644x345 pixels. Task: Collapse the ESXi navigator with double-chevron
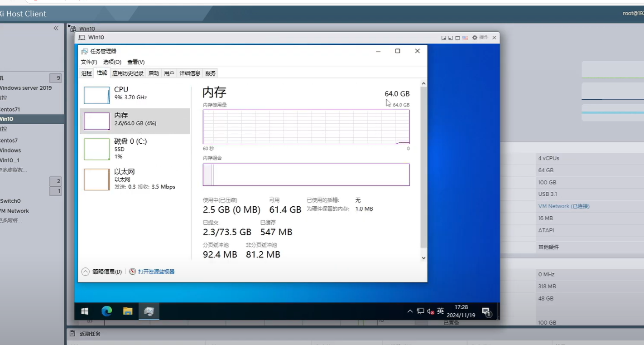click(x=56, y=28)
